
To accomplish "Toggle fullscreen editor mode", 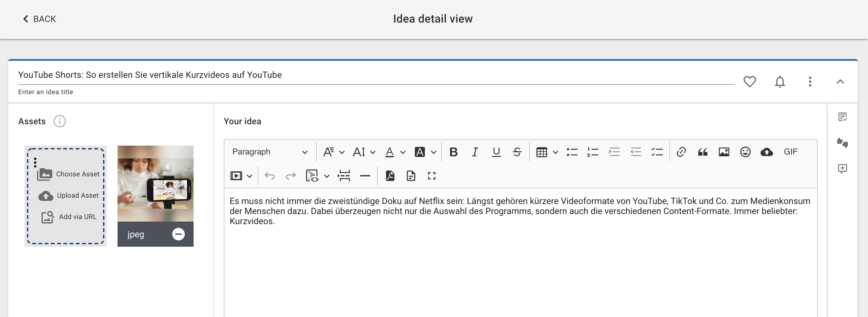I will tap(431, 176).
